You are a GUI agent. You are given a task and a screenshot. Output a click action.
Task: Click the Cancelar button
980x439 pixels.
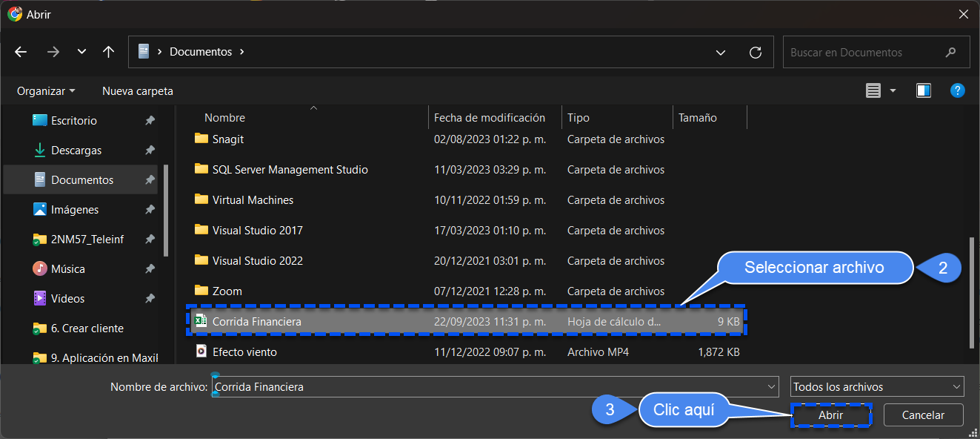[924, 415]
